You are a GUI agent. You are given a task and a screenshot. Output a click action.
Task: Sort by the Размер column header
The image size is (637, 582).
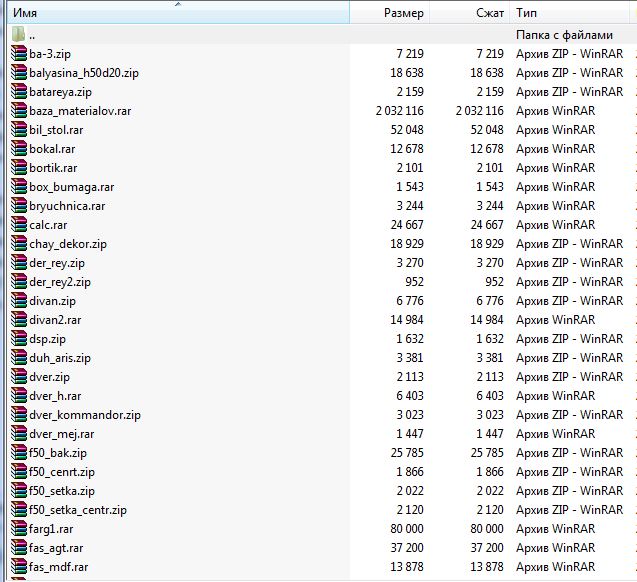pyautogui.click(x=390, y=13)
